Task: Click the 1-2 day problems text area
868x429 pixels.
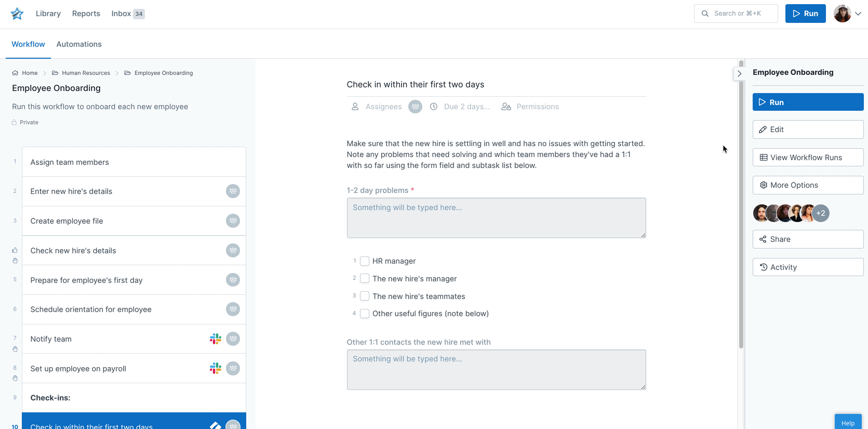Action: pyautogui.click(x=496, y=218)
